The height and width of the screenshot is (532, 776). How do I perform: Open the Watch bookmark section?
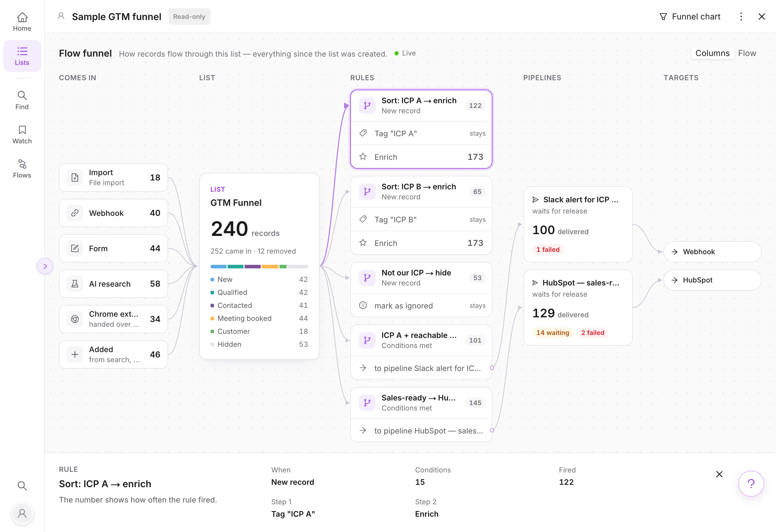click(x=22, y=134)
